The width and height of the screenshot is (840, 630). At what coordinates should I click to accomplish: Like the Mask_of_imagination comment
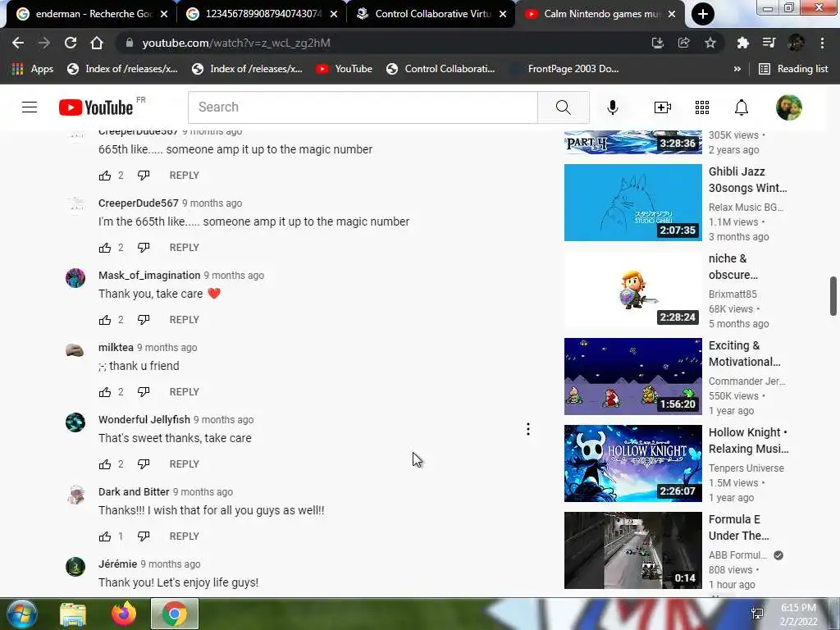(105, 320)
